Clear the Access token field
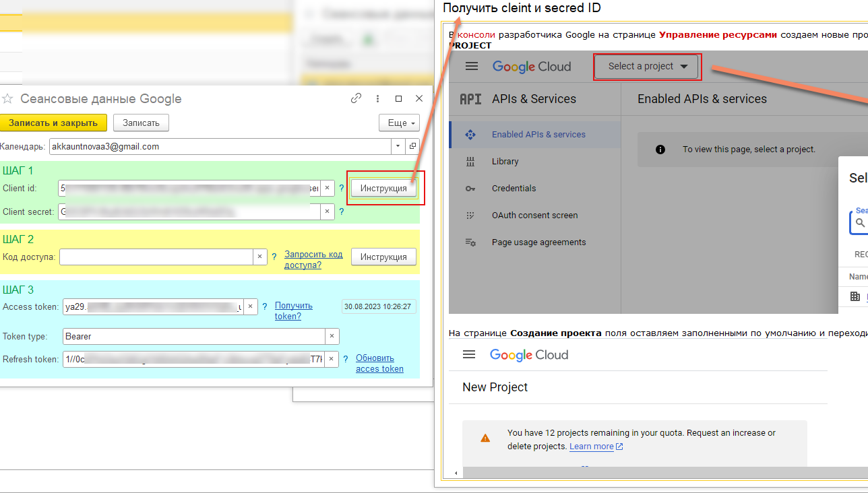 pyautogui.click(x=251, y=306)
